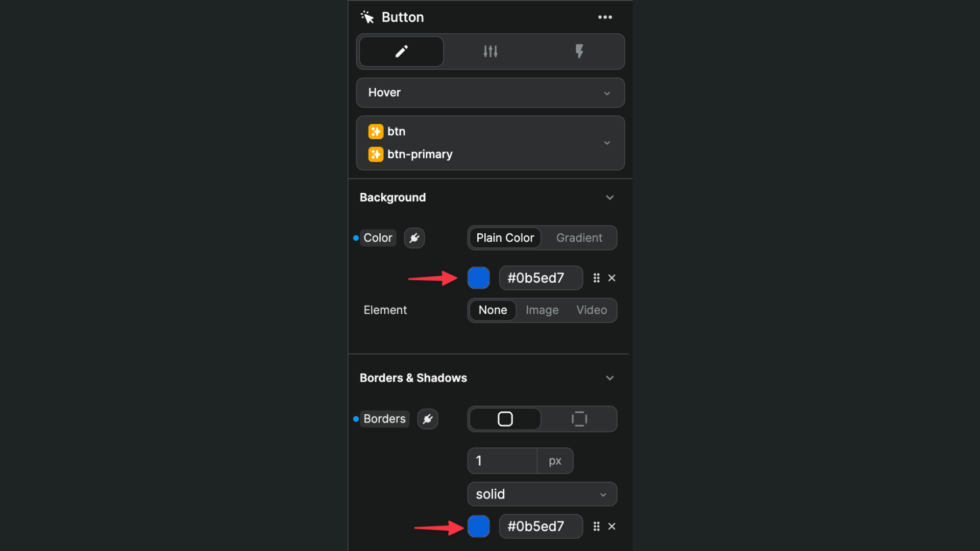Click the grid dots icon beside border color
The image size is (980, 551).
coord(596,527)
